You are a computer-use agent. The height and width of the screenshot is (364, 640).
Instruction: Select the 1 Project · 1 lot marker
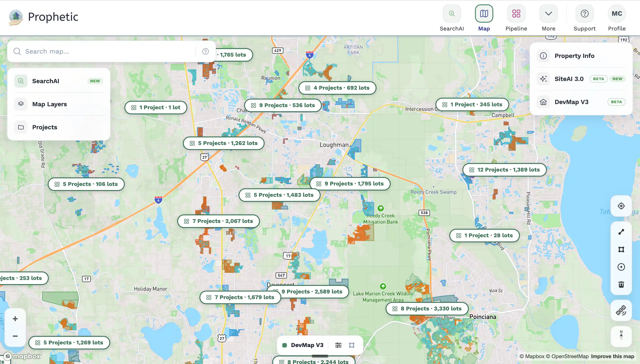156,108
